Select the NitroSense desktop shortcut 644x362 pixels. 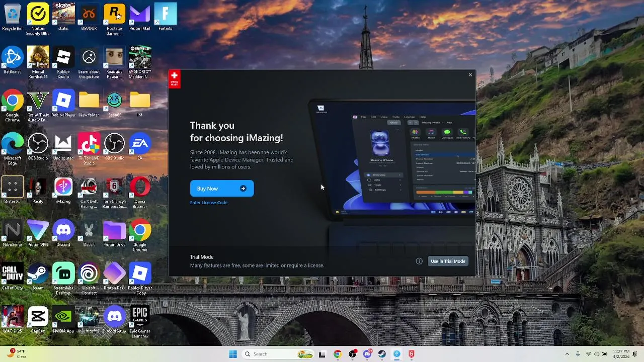coord(13,234)
